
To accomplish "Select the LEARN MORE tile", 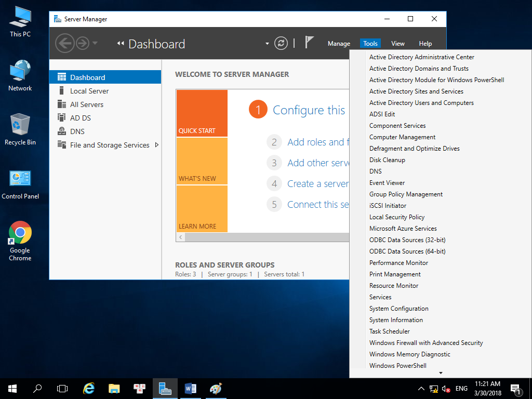I will point(202,209).
